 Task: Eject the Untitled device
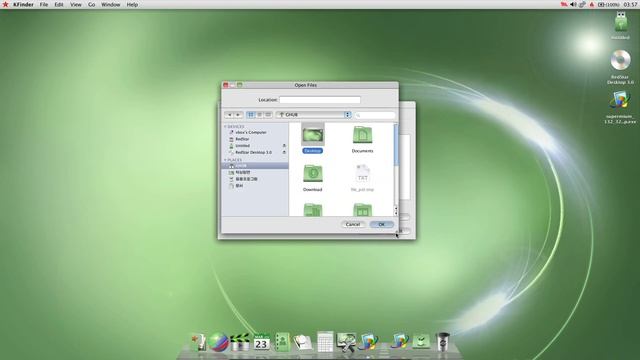(x=284, y=146)
